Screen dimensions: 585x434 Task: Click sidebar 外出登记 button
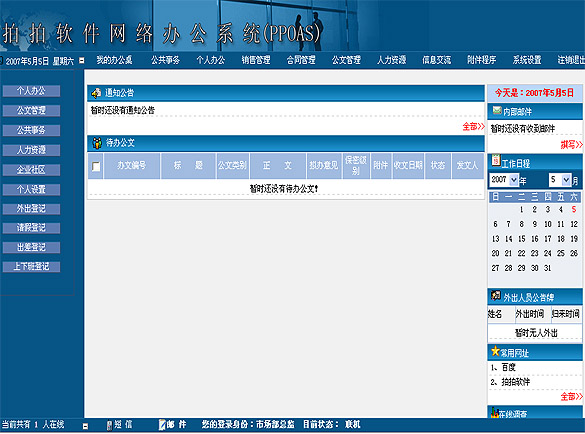coord(31,209)
